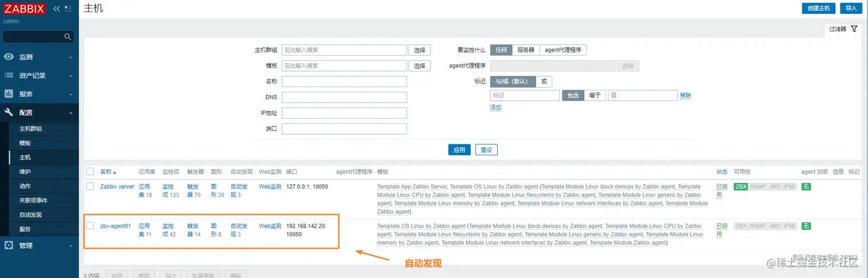
Task: Sort the hosts by 名称 column
Action: click(x=108, y=171)
